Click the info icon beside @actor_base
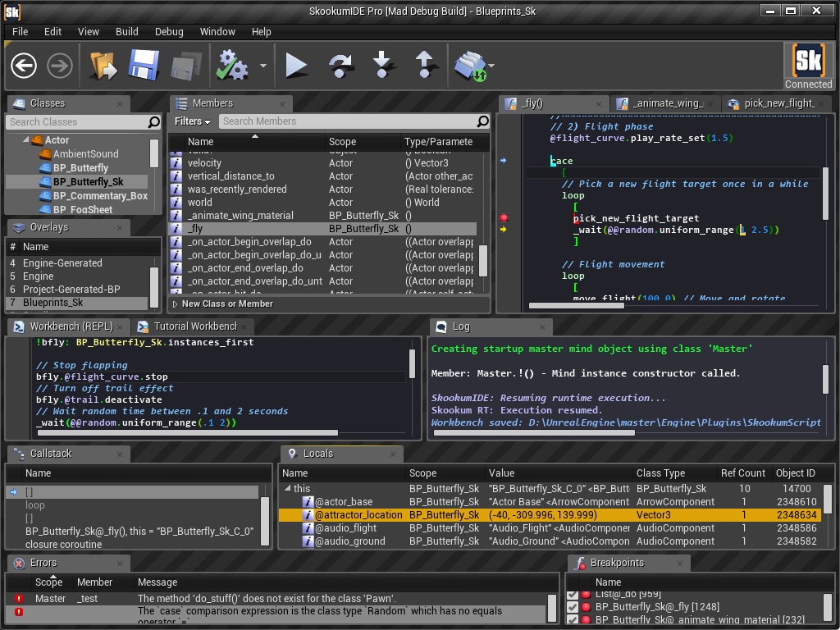Image resolution: width=840 pixels, height=630 pixels. [x=308, y=502]
